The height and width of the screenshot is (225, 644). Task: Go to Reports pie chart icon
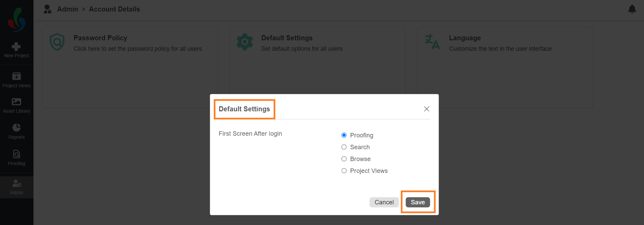tap(17, 127)
